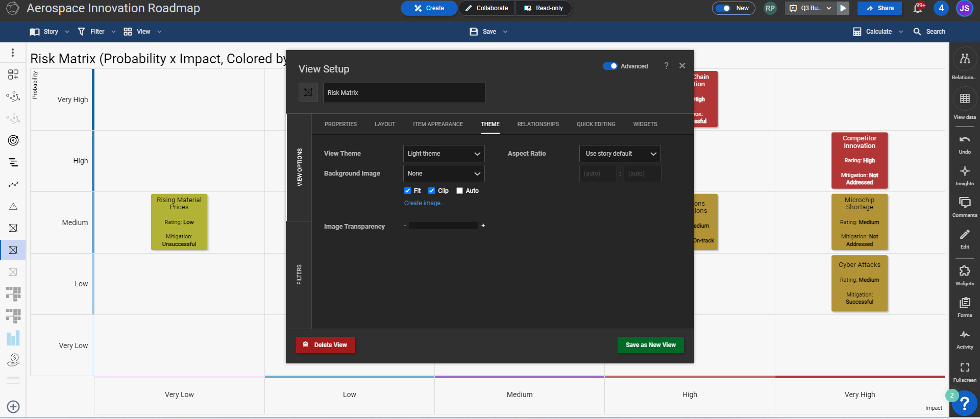
Task: Click the Edit pencil icon
Action: coord(964,234)
